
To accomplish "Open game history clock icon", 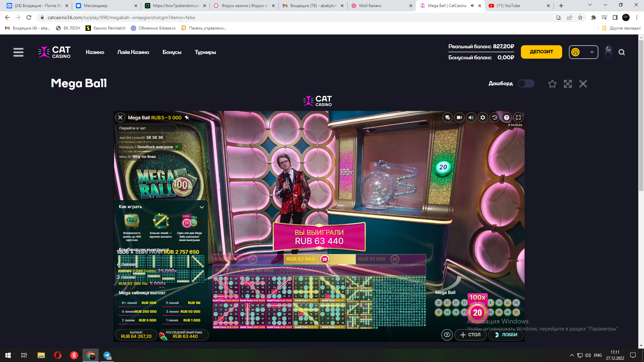I will pyautogui.click(x=494, y=117).
